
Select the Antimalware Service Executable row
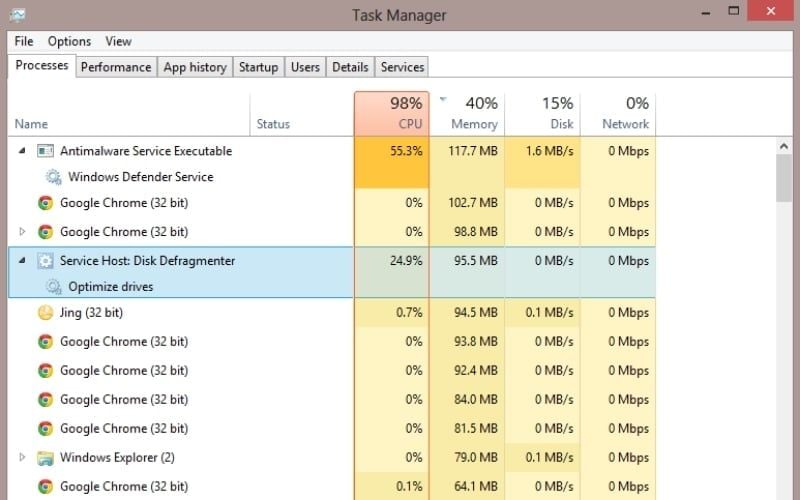(x=332, y=151)
